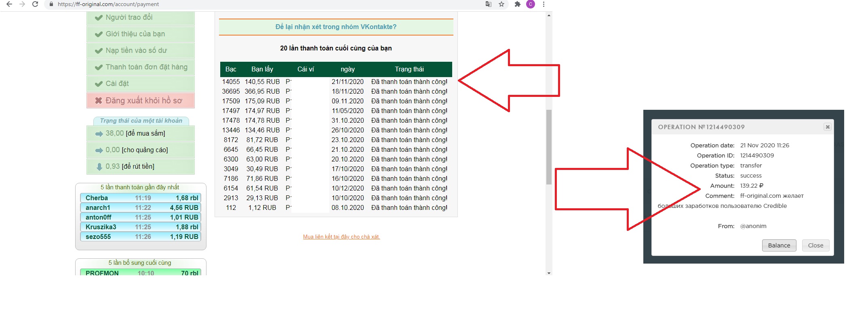Click the Mua liên kết tại đây link
Screen dimensions: 868x310
pos(341,237)
